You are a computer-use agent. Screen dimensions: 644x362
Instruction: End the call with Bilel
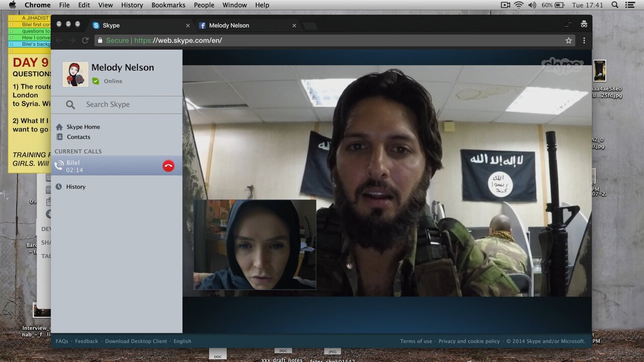[169, 166]
